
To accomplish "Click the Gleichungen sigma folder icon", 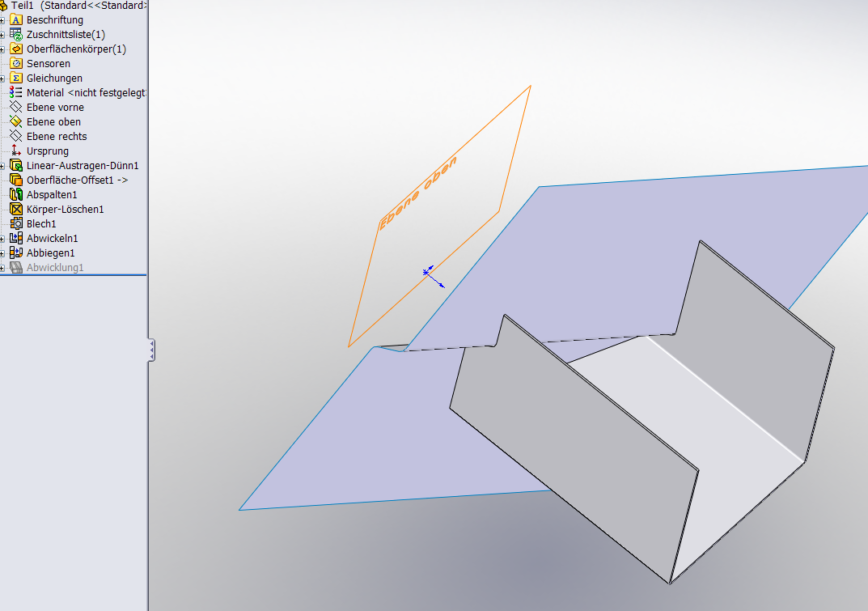I will (16, 78).
